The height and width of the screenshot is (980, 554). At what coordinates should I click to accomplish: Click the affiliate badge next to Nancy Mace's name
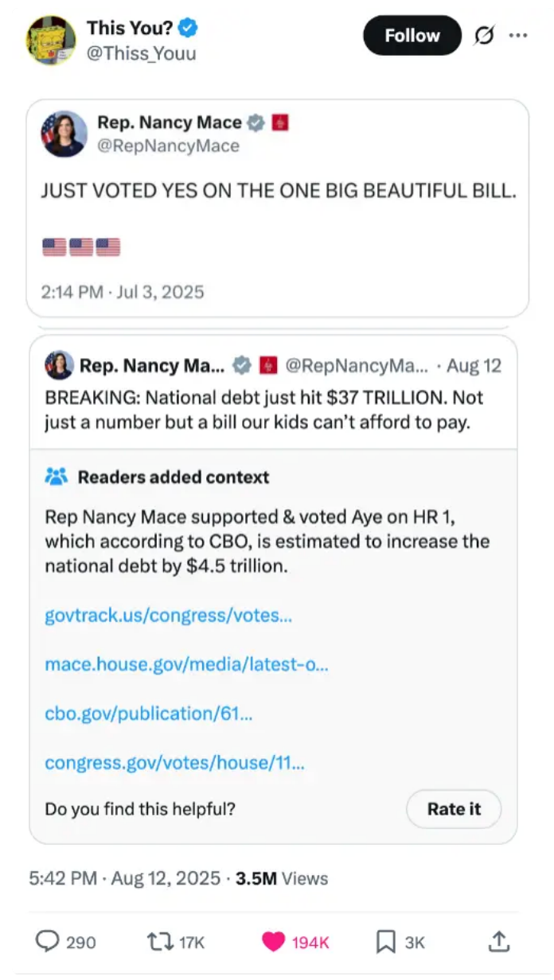(x=279, y=122)
